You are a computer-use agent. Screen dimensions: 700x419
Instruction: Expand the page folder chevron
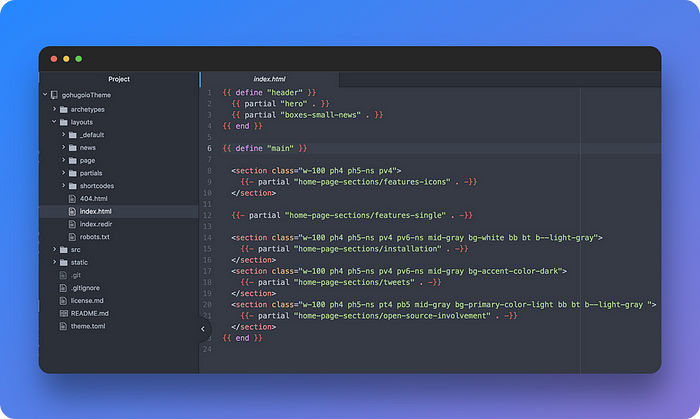point(63,160)
